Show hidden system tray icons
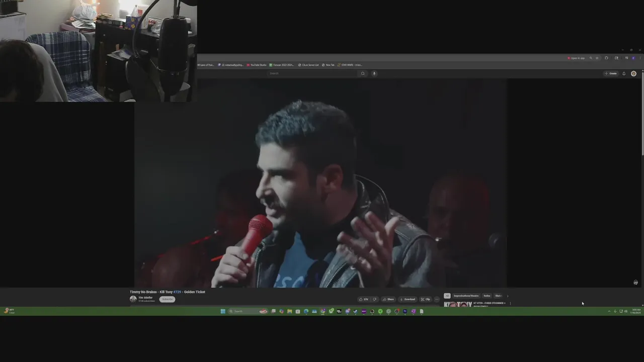The width and height of the screenshot is (644, 362). tap(609, 311)
